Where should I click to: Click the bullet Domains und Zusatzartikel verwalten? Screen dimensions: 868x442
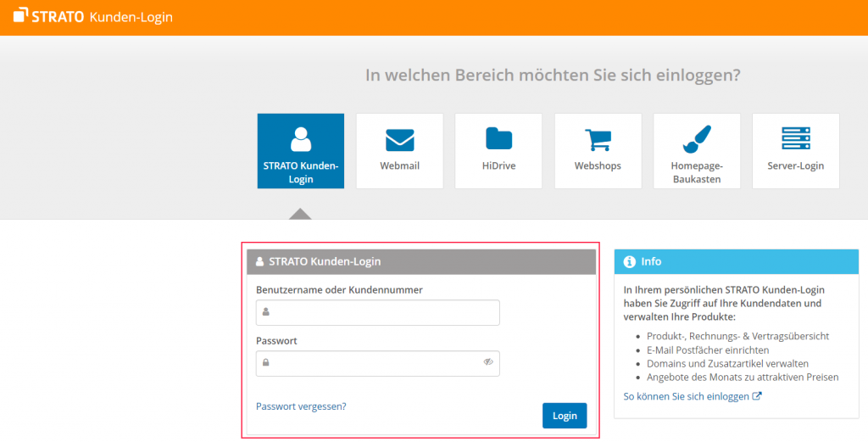(x=728, y=363)
